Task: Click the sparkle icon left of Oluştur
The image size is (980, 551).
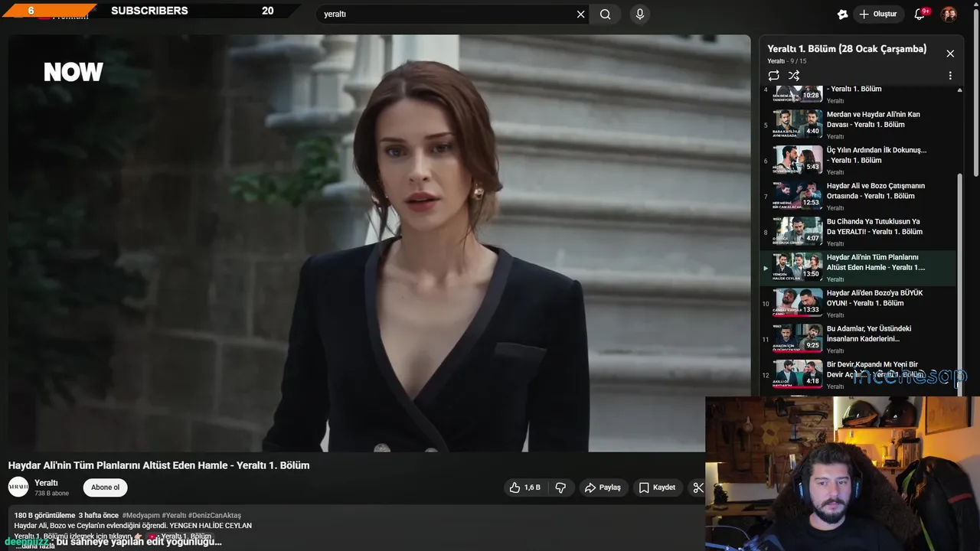Action: tap(843, 14)
